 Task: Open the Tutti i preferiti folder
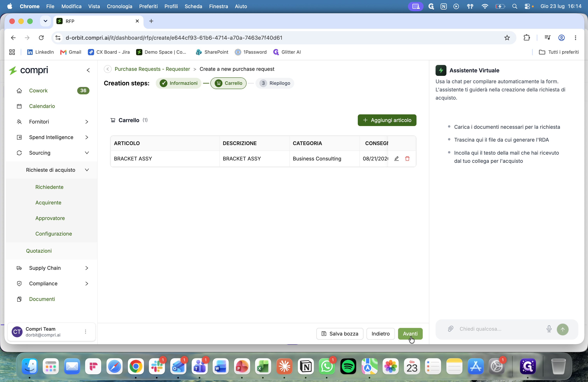[x=559, y=52]
